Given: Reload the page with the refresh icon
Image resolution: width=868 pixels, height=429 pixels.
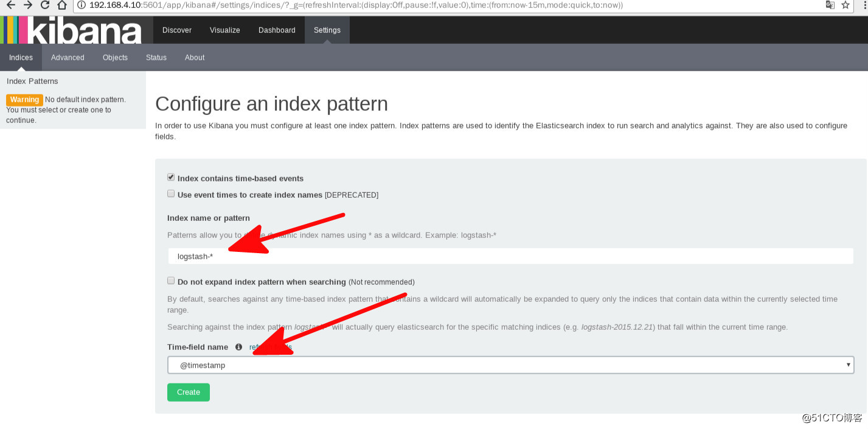Looking at the screenshot, I should pos(45,5).
